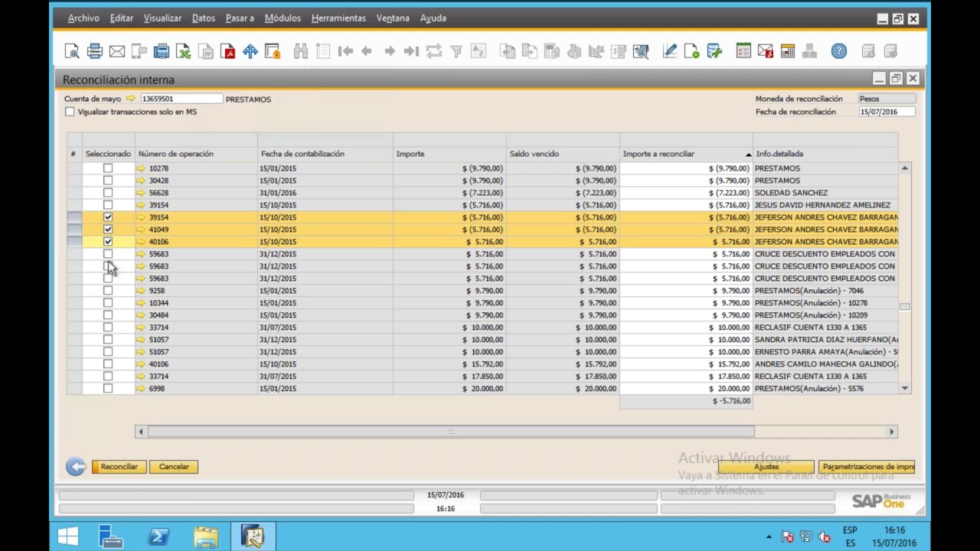Click the Fax toolbar icon
The width and height of the screenshot is (980, 551).
(x=161, y=51)
